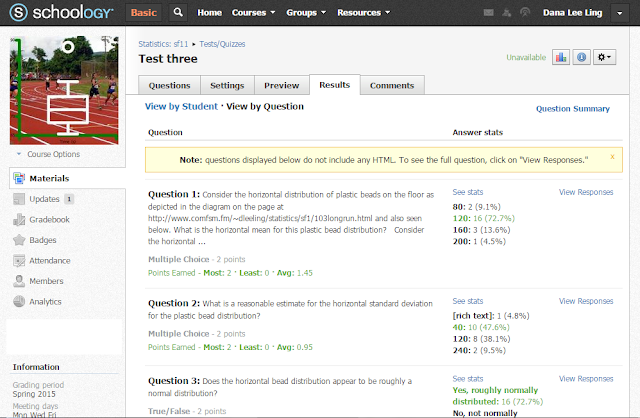The image size is (640, 418).
Task: Open the messages envelope icon
Action: (x=488, y=13)
